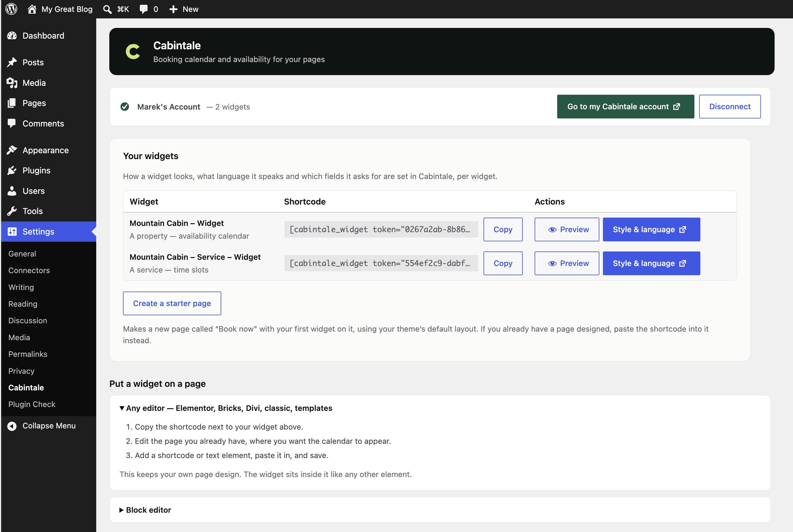Select the Settings menu item
Screen dimensions: 793x532
pos(48,231)
